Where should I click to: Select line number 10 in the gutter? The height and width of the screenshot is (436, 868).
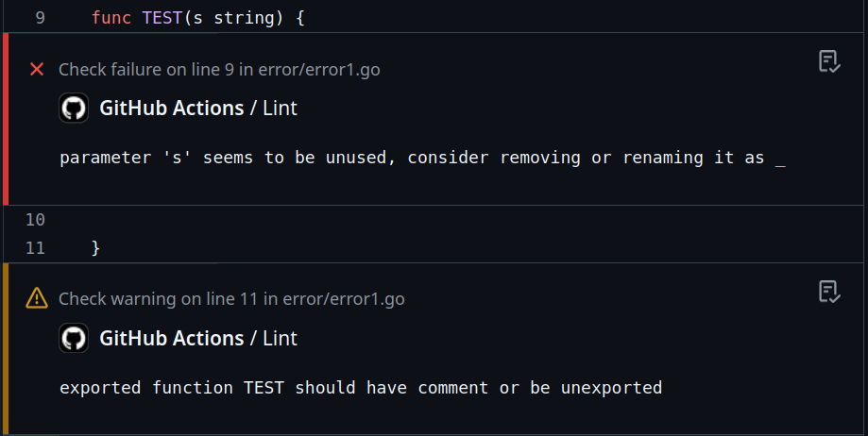35,220
